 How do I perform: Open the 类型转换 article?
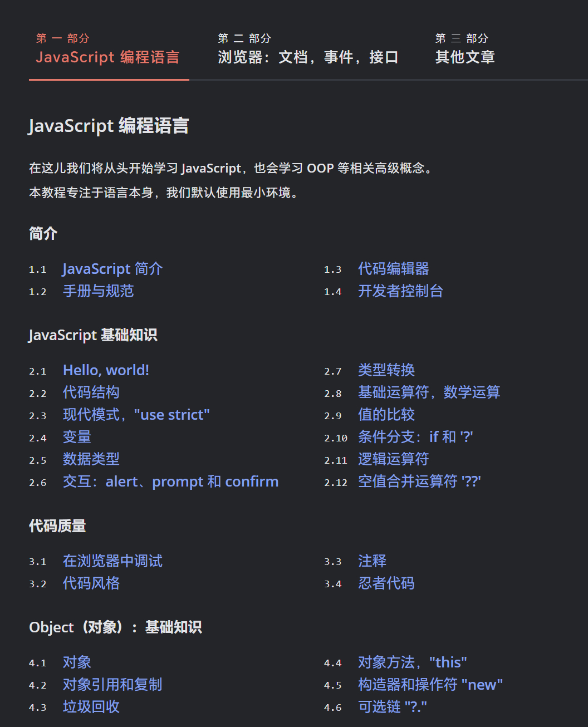coord(386,370)
